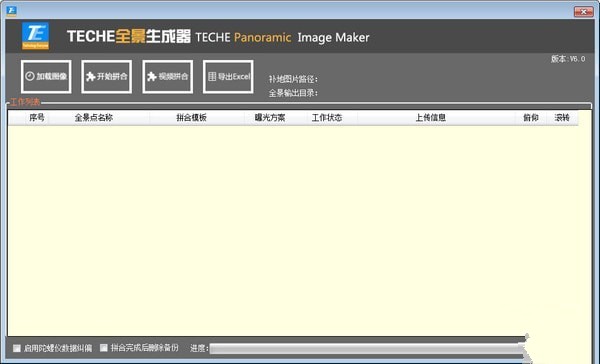Click the 版本:V6.0 version text
The width and height of the screenshot is (600, 364).
click(568, 59)
